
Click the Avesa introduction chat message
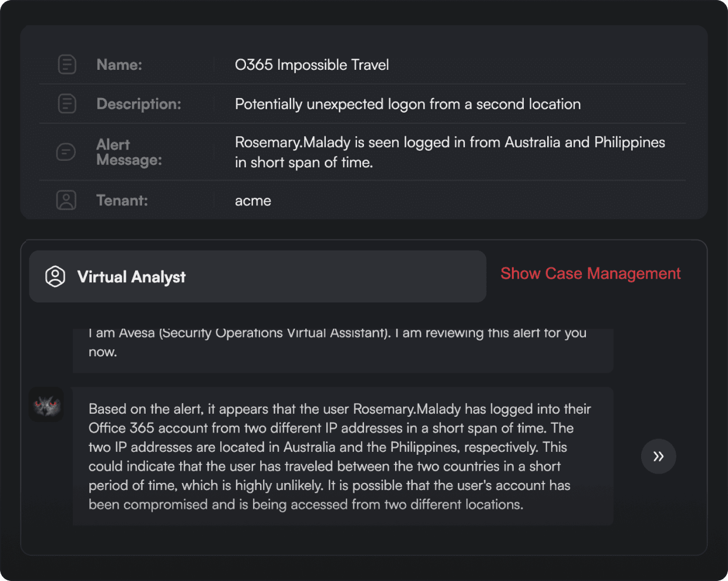338,343
